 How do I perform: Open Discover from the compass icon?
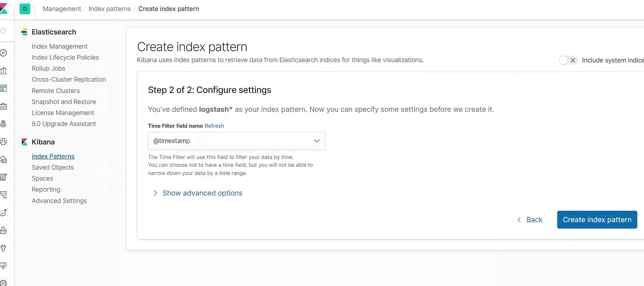3,53
